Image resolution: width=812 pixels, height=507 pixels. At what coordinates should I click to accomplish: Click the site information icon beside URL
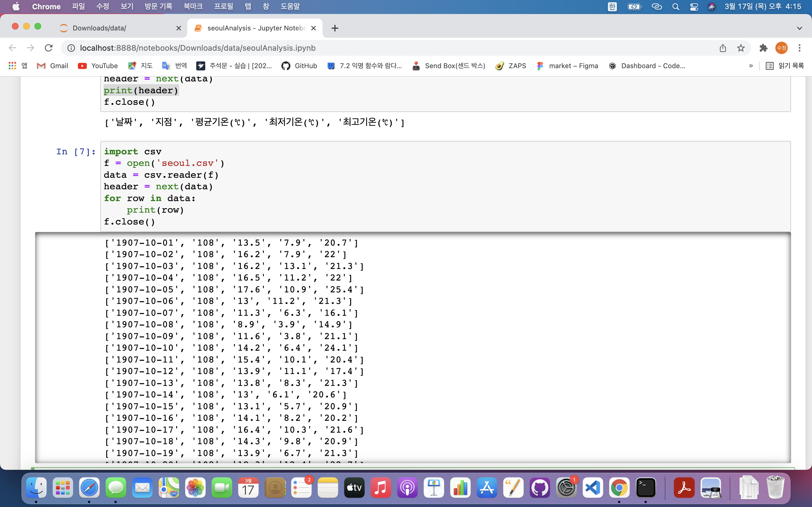[71, 48]
